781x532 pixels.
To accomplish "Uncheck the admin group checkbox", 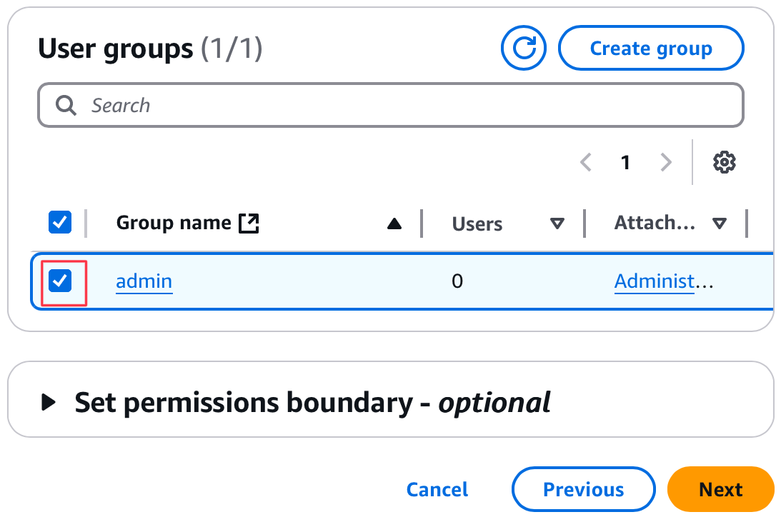I will [60, 281].
